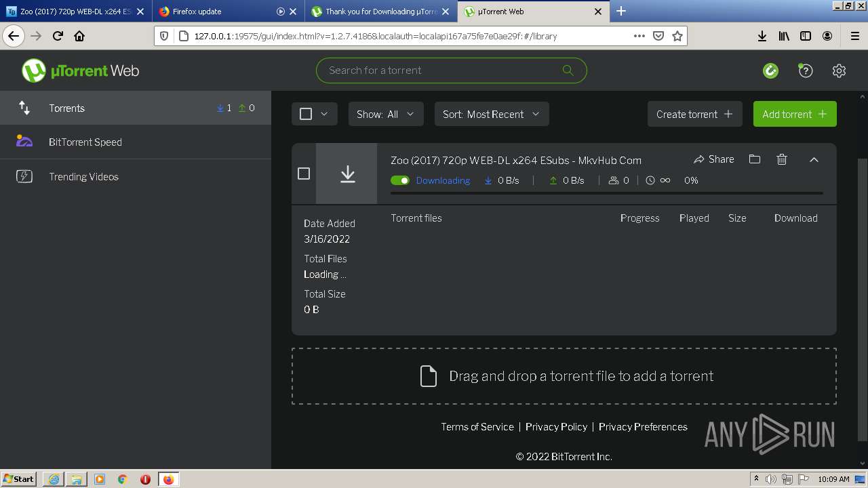This screenshot has width=868, height=488.
Task: Click the Torrent files column header
Action: (x=416, y=218)
